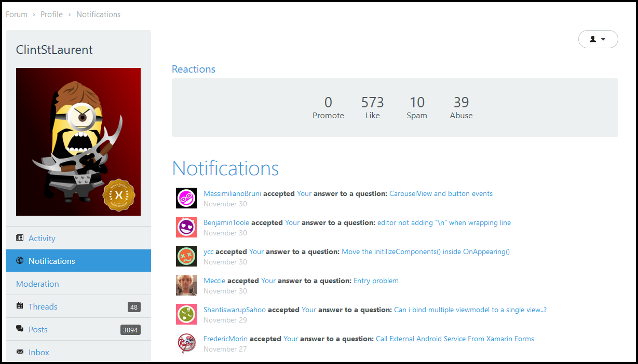This screenshot has width=638, height=364.
Task: Click the 39 Abuse reaction count
Action: 461,107
